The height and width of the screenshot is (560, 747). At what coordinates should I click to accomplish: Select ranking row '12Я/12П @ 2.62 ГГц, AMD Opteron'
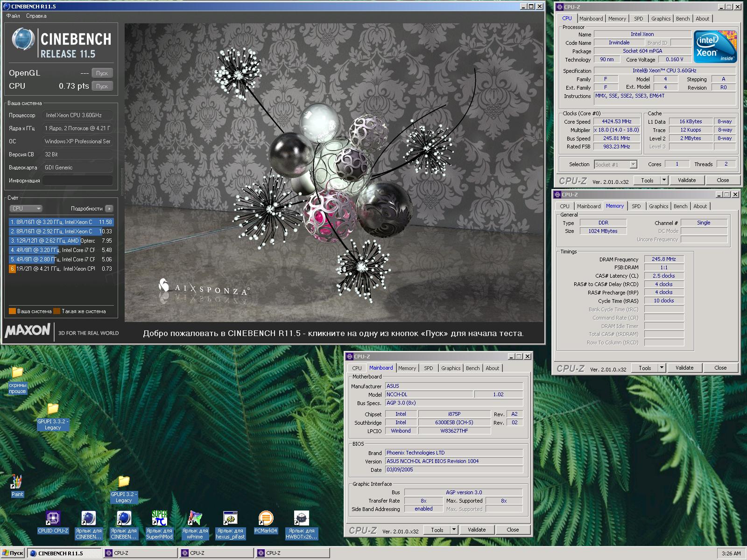[x=61, y=241]
